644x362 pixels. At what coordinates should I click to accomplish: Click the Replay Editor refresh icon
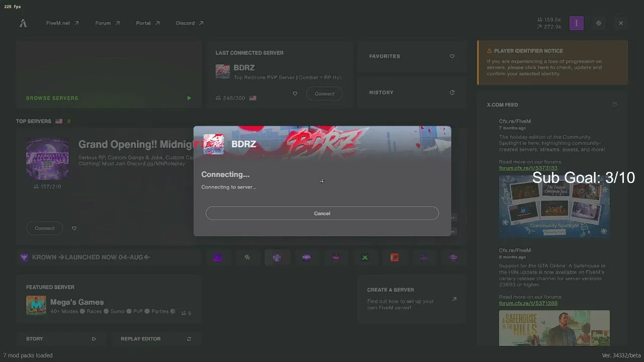[x=189, y=339]
